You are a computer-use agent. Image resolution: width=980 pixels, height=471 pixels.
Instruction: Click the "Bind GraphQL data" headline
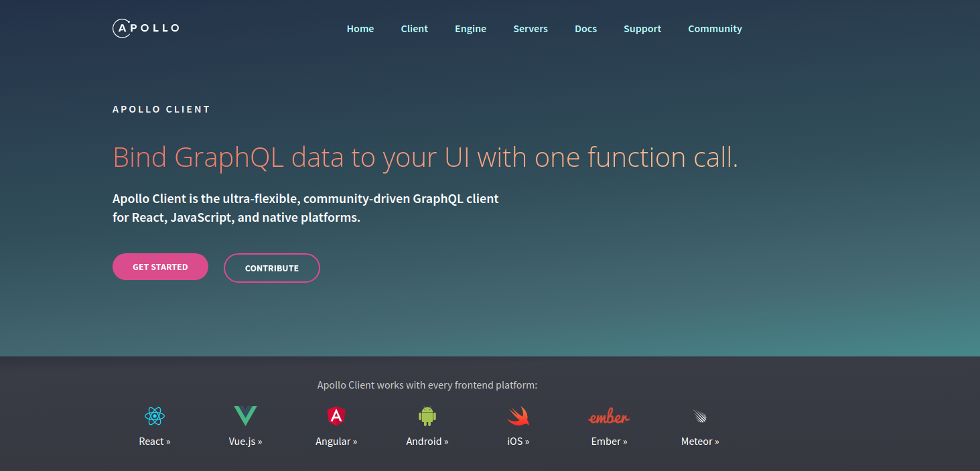click(425, 158)
